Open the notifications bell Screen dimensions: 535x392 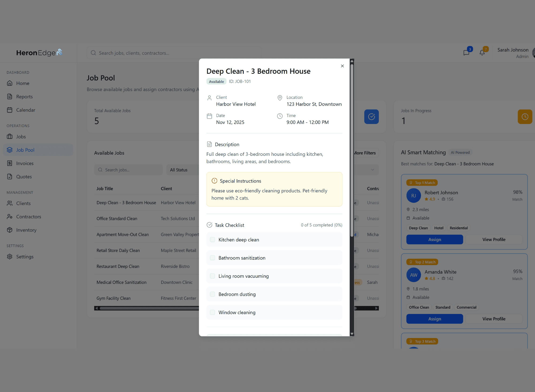(x=482, y=53)
